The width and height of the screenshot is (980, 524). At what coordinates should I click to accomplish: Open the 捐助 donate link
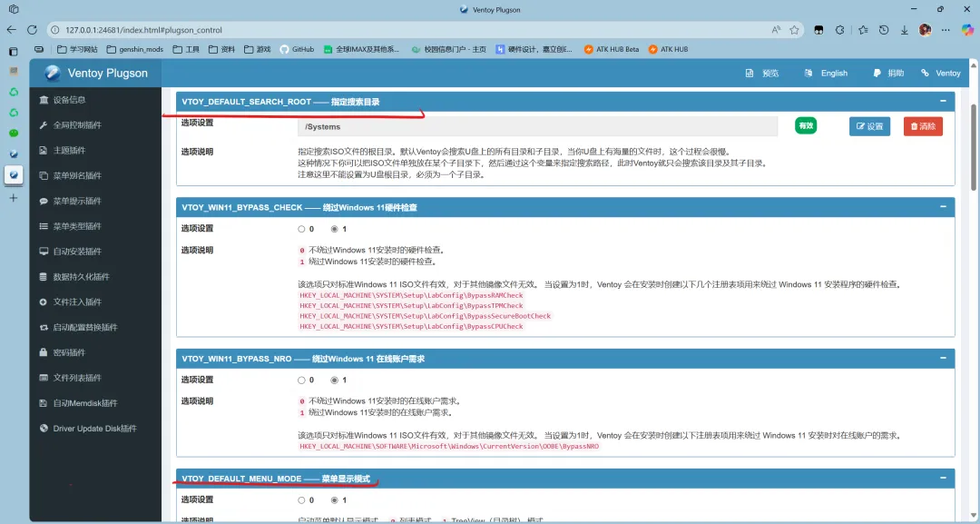tap(888, 74)
